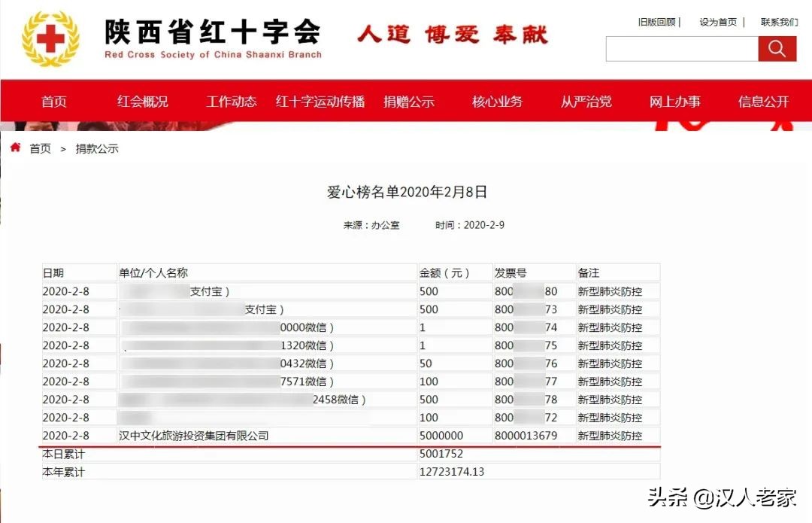Open the 信息公开 navigation menu
The width and height of the screenshot is (812, 523).
(762, 101)
